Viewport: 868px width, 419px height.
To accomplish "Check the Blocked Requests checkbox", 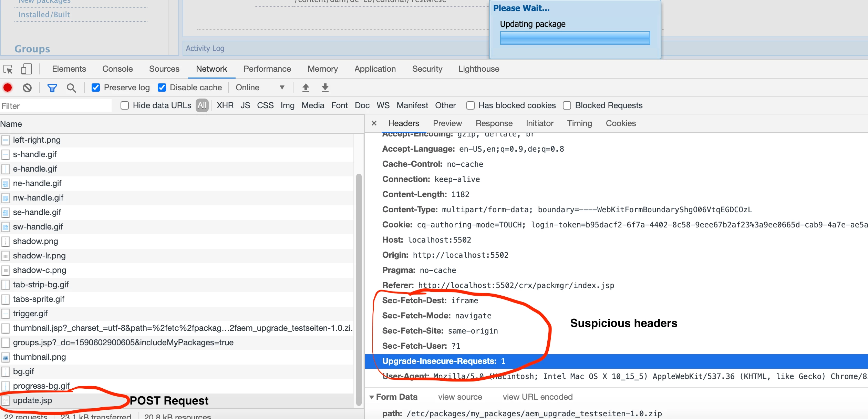I will pyautogui.click(x=567, y=105).
